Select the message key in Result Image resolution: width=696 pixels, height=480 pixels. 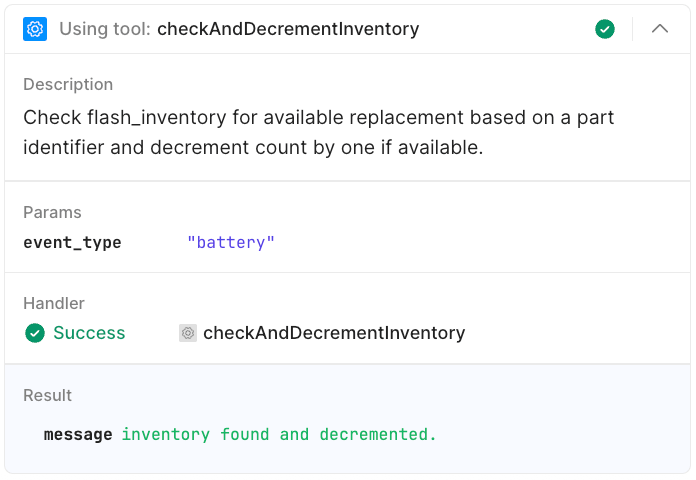point(78,434)
